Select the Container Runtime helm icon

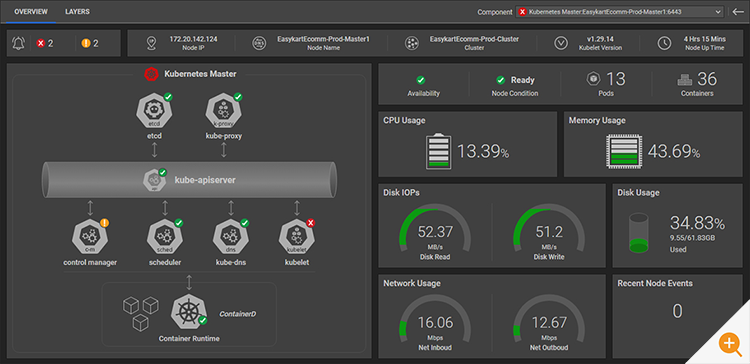point(189,313)
